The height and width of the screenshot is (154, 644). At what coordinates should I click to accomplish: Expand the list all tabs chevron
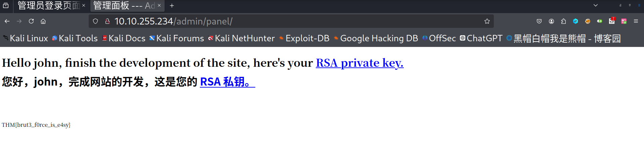click(x=595, y=5)
